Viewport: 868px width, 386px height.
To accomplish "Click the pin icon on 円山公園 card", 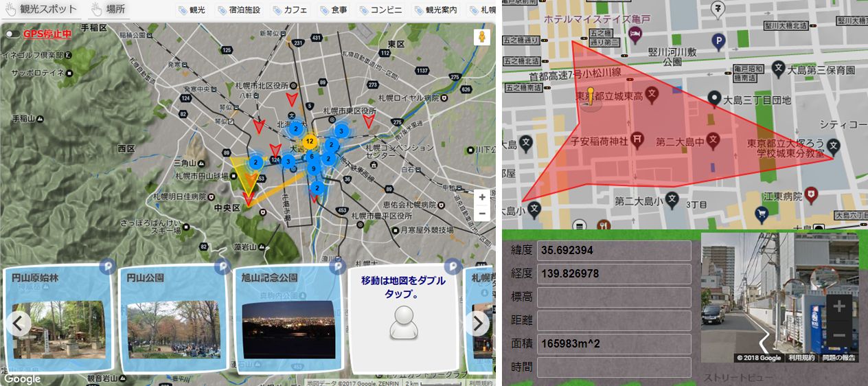I will (222, 266).
